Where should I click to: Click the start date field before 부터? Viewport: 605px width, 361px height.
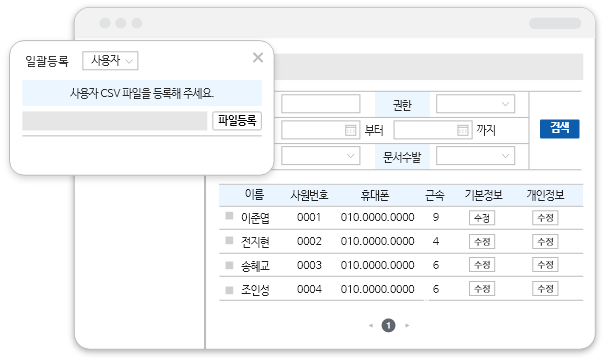click(x=320, y=130)
